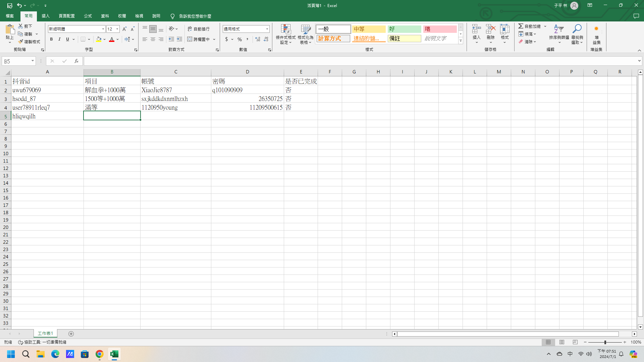644x362 pixels.
Task: Click the yellow Fill Color swatch
Action: click(99, 39)
